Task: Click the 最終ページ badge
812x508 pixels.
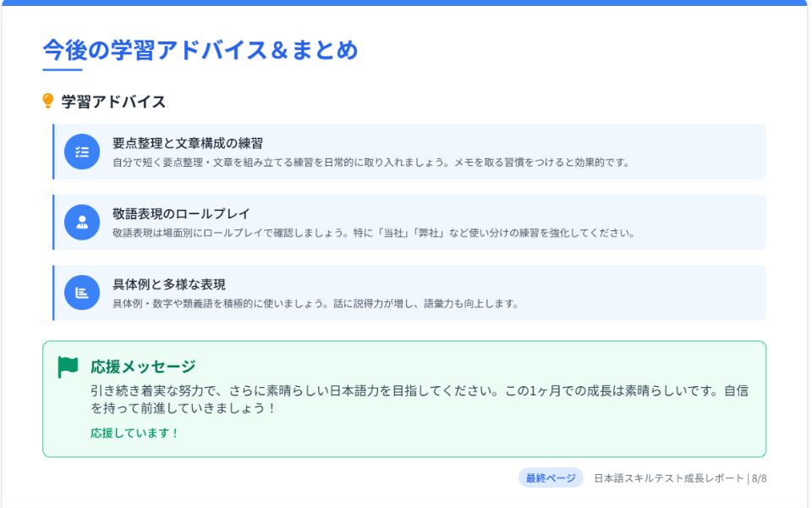Action: [551, 478]
